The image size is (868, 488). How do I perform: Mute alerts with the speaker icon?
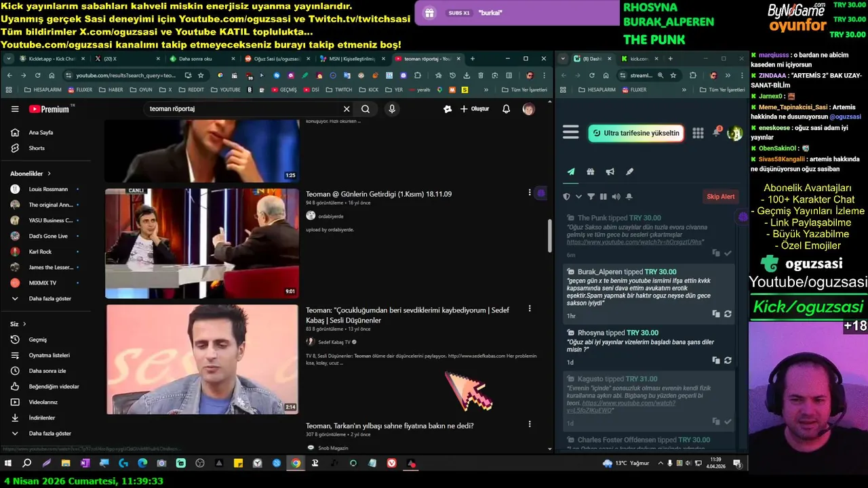coord(616,197)
